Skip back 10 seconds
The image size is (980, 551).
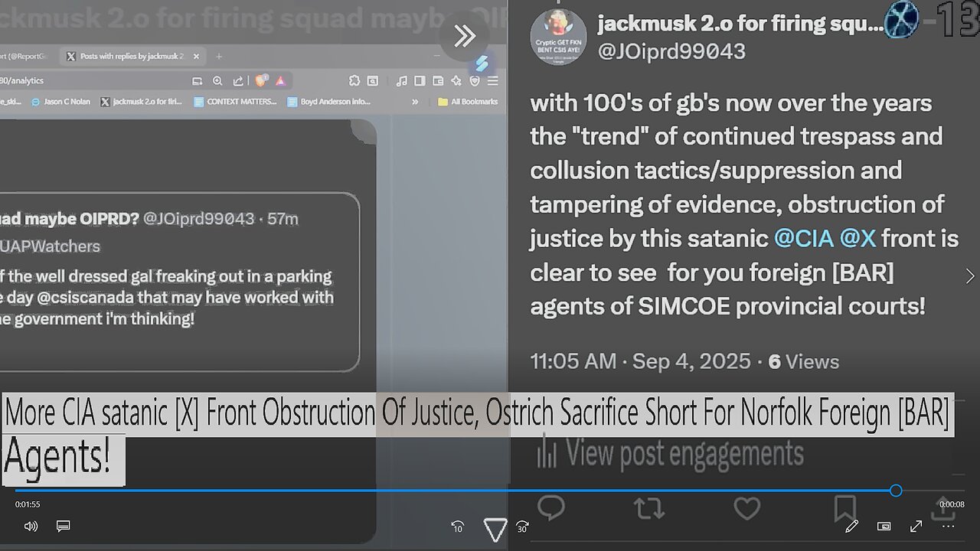click(458, 527)
